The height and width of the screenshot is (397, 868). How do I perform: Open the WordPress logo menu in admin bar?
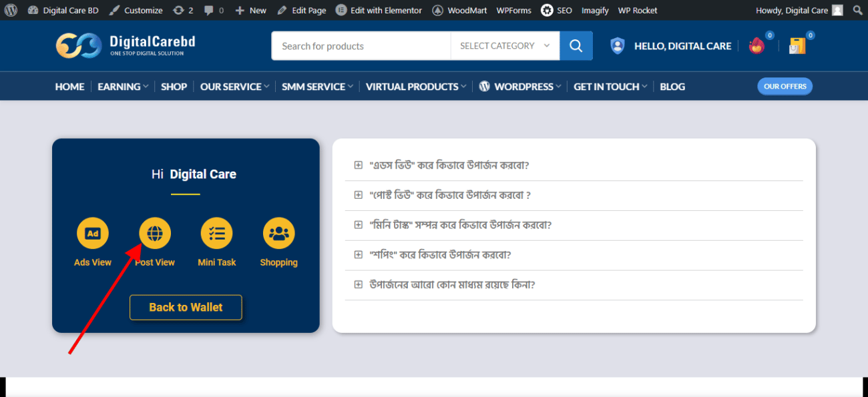coord(11,10)
